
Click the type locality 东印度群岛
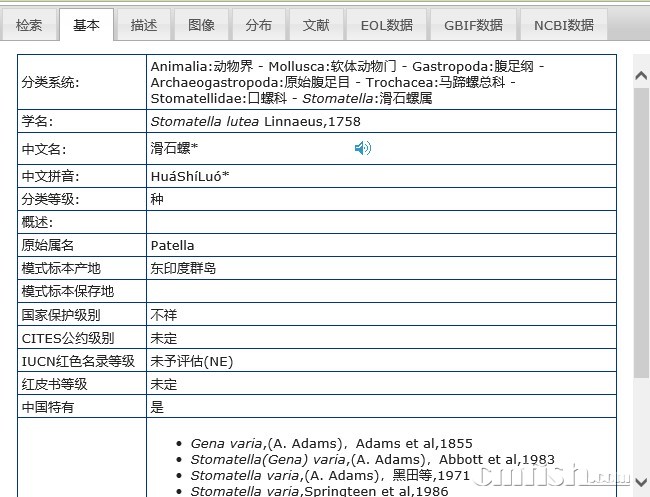[x=183, y=268]
